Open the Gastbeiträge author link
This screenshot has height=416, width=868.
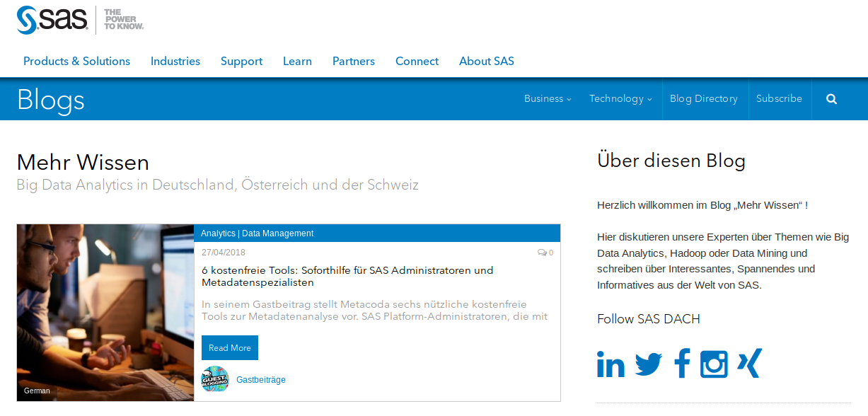tap(261, 380)
